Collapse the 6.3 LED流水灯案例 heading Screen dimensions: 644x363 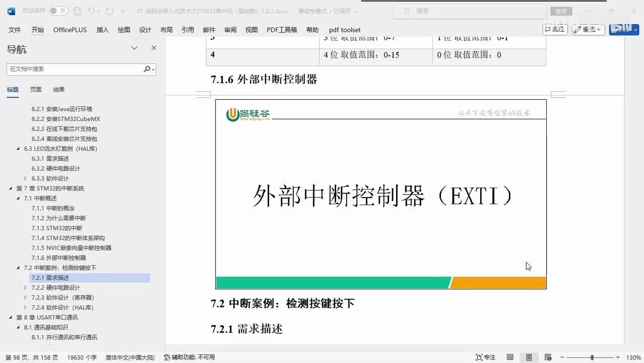(x=19, y=149)
